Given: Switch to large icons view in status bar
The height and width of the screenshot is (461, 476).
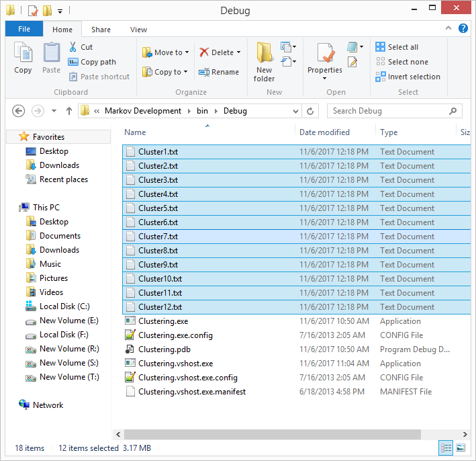Looking at the screenshot, I should tap(461, 448).
